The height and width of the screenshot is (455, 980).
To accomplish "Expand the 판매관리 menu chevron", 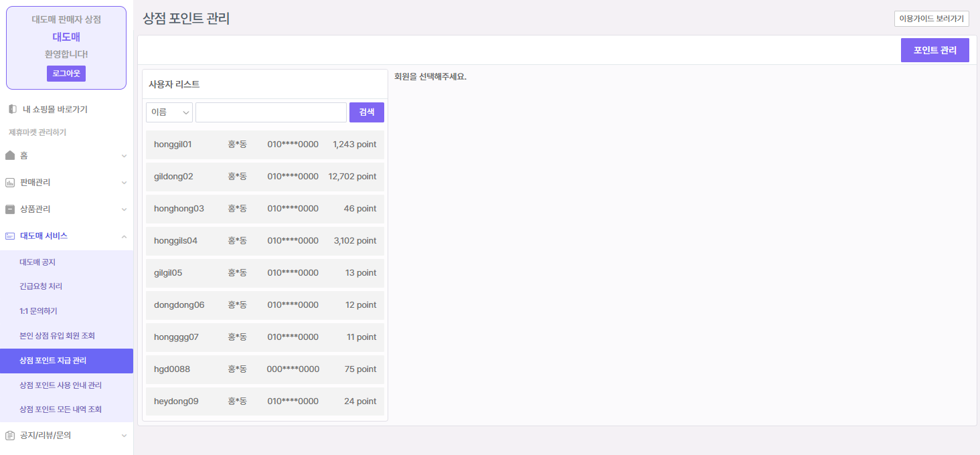I will click(124, 183).
